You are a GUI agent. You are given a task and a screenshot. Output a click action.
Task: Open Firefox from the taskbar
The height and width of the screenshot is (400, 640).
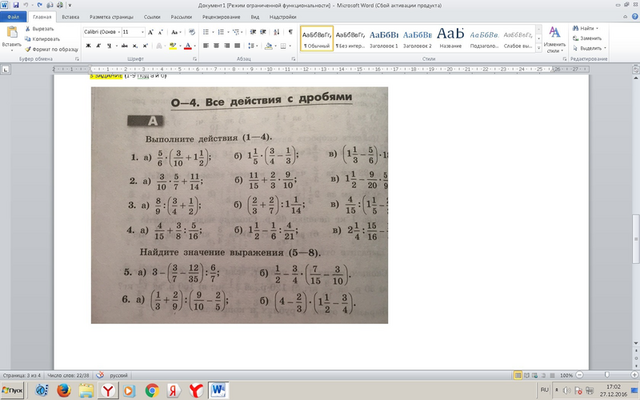(64, 391)
